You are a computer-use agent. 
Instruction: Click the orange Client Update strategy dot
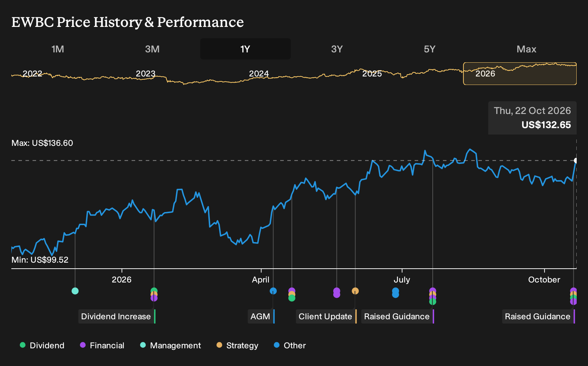[355, 291]
